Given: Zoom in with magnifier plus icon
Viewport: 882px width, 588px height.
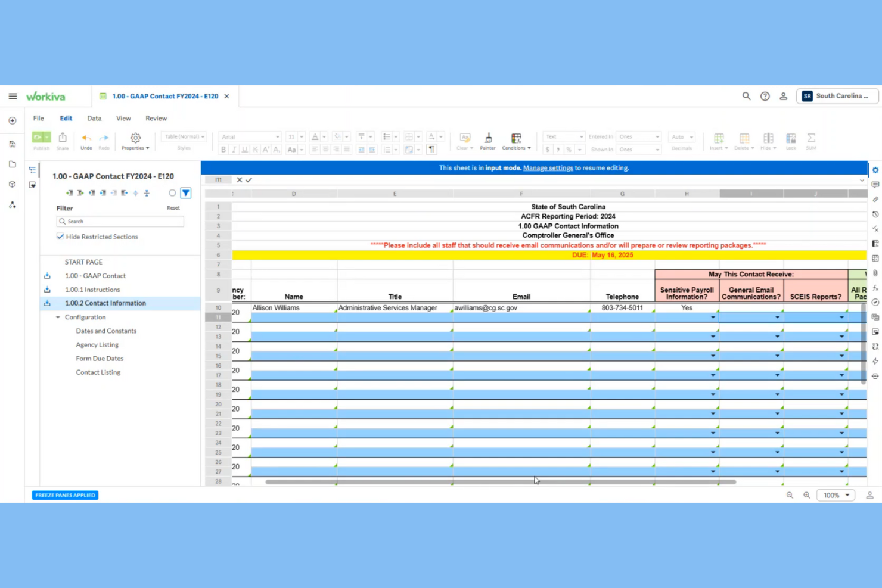Looking at the screenshot, I should pyautogui.click(x=806, y=495).
